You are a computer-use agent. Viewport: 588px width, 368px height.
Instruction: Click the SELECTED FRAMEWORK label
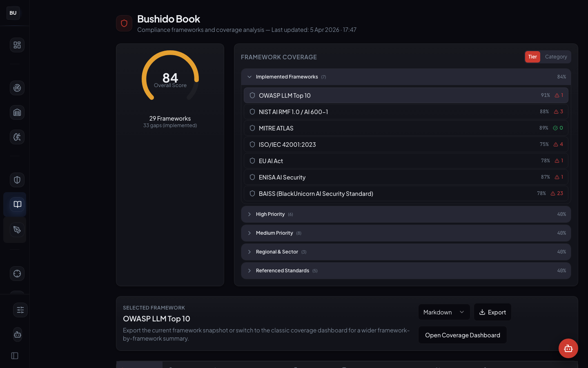154,308
